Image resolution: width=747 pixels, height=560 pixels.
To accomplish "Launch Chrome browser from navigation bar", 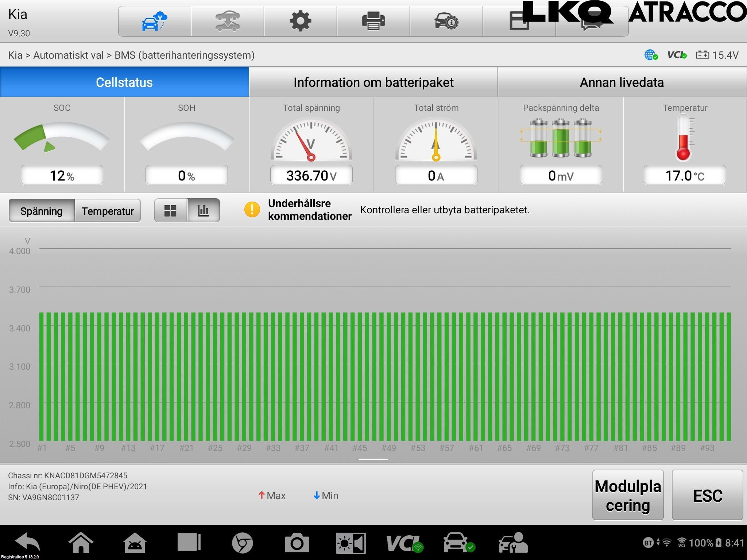I will coord(243,542).
